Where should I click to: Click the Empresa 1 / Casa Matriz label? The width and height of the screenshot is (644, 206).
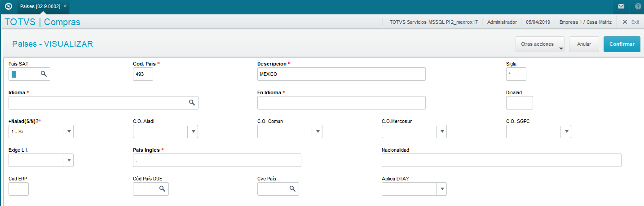tap(586, 22)
